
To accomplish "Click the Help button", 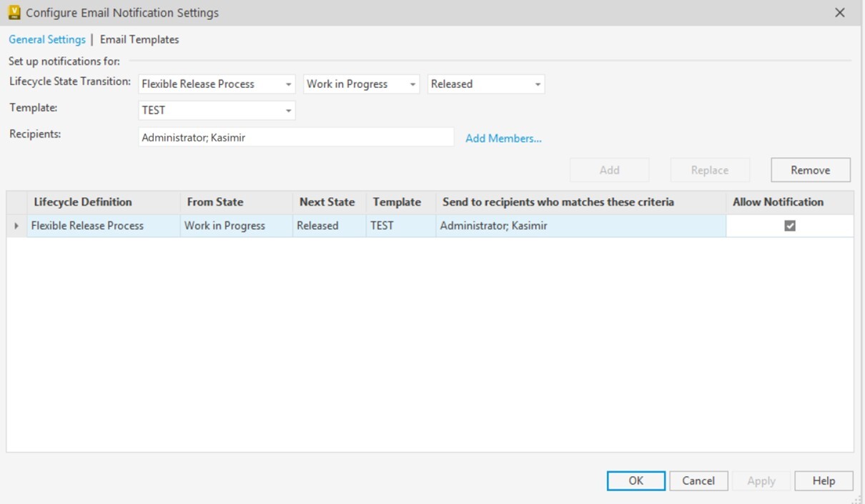I will (x=824, y=481).
